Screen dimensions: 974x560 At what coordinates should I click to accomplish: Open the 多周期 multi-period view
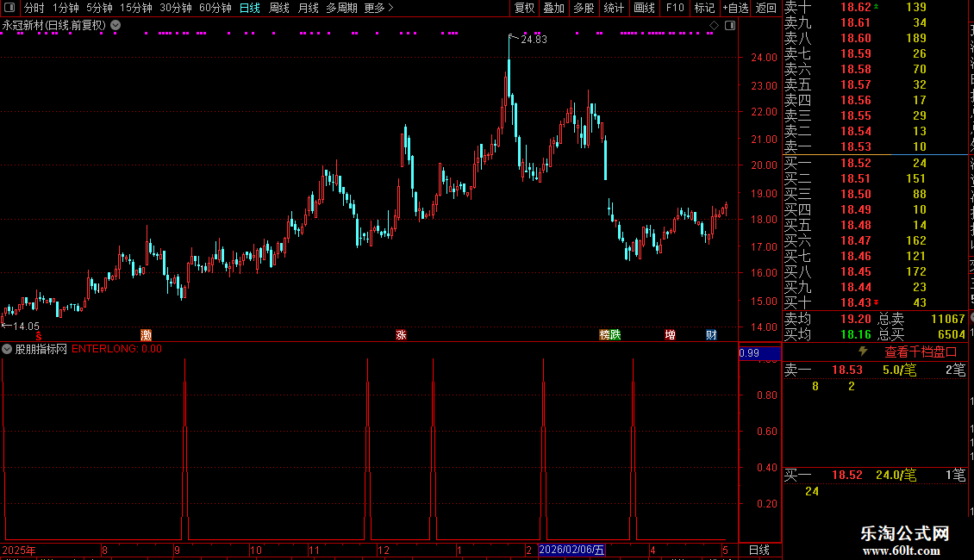pos(341,8)
